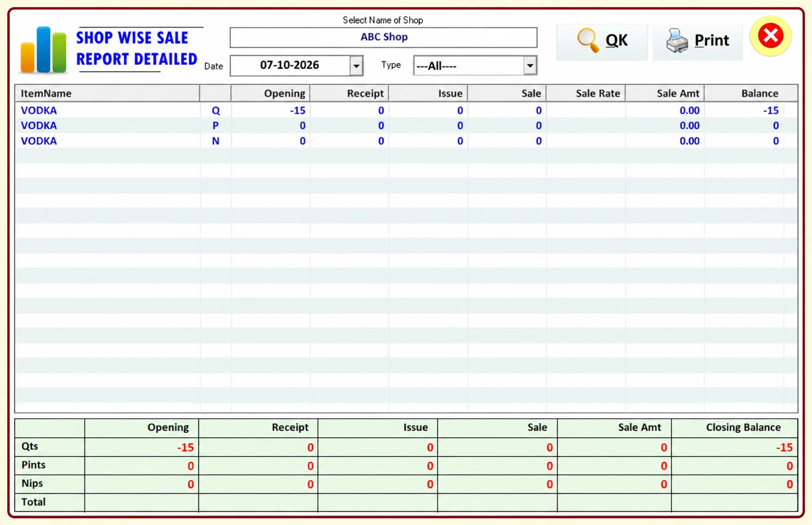Click the P type cell

pos(215,126)
